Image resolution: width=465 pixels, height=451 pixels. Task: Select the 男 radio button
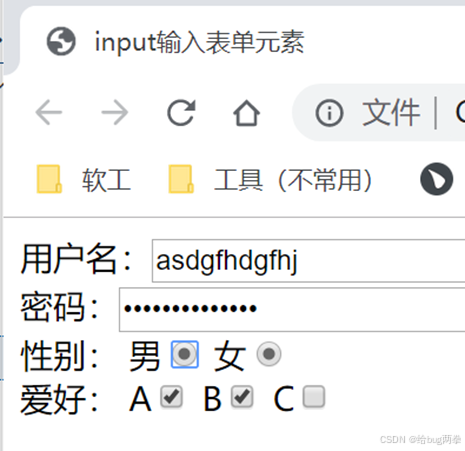[x=185, y=354]
